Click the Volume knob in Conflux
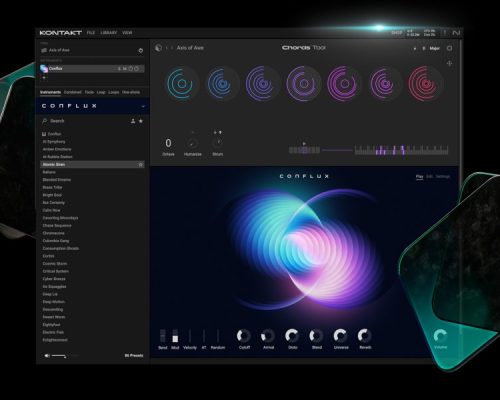Viewport: 500px width, 400px height. coord(440,336)
